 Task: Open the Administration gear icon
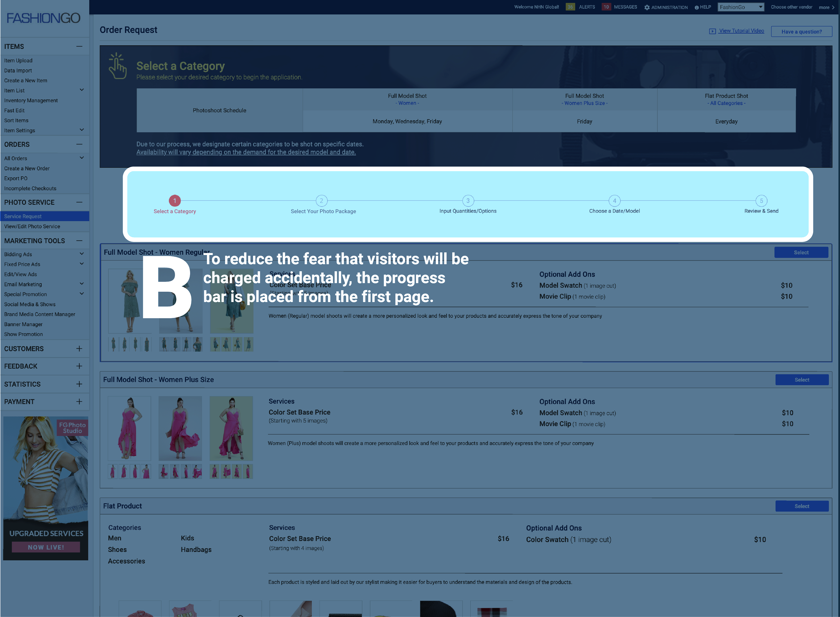[x=647, y=7]
